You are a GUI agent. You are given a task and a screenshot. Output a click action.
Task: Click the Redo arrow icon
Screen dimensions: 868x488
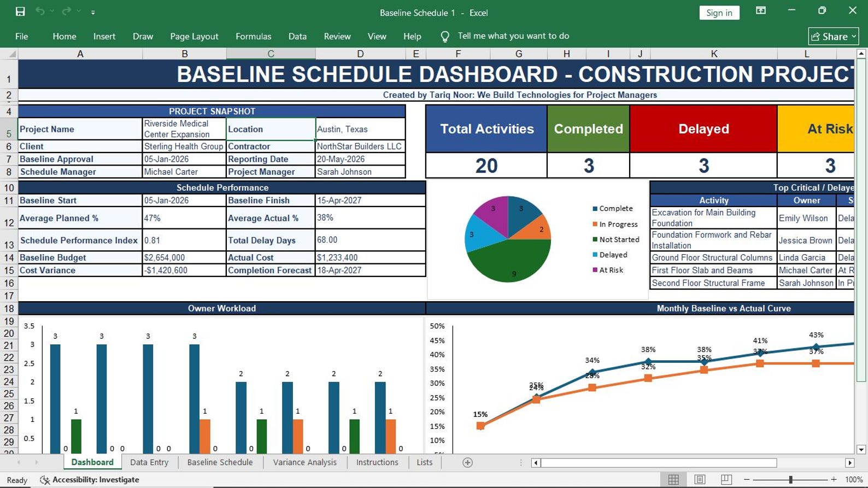[66, 11]
